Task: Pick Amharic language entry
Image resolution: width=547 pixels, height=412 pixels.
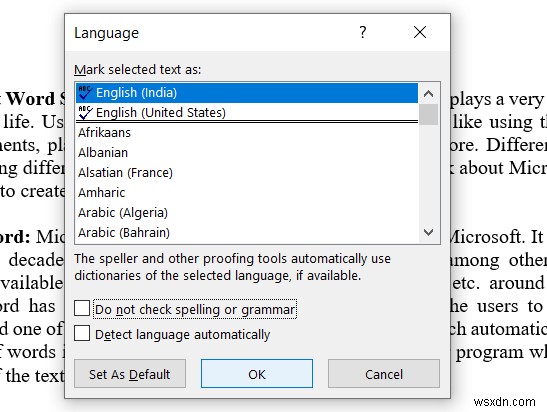Action: point(247,193)
